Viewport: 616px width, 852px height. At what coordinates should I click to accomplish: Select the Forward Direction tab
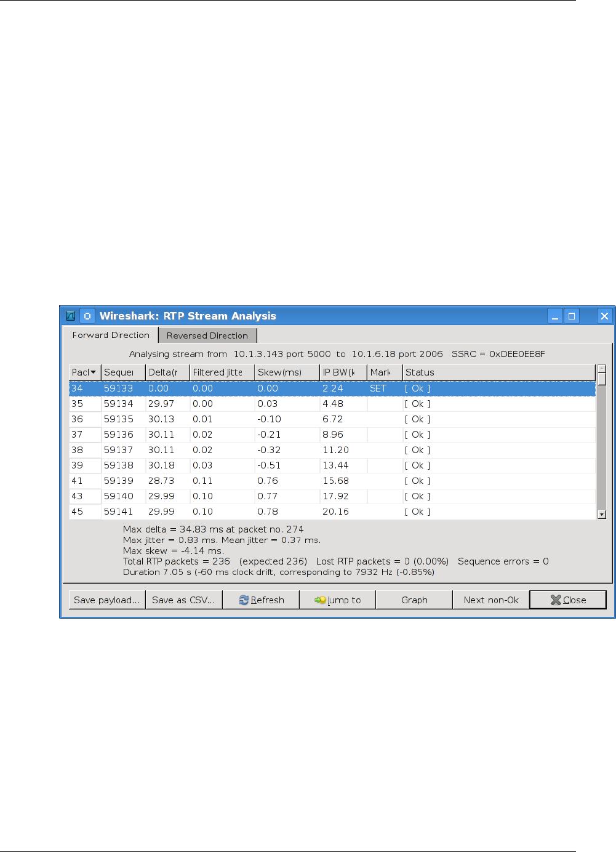111,335
